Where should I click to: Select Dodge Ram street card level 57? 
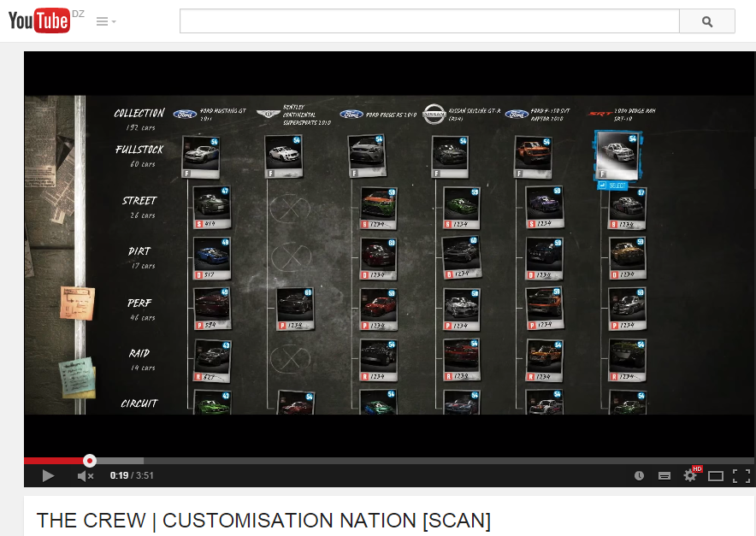(627, 209)
